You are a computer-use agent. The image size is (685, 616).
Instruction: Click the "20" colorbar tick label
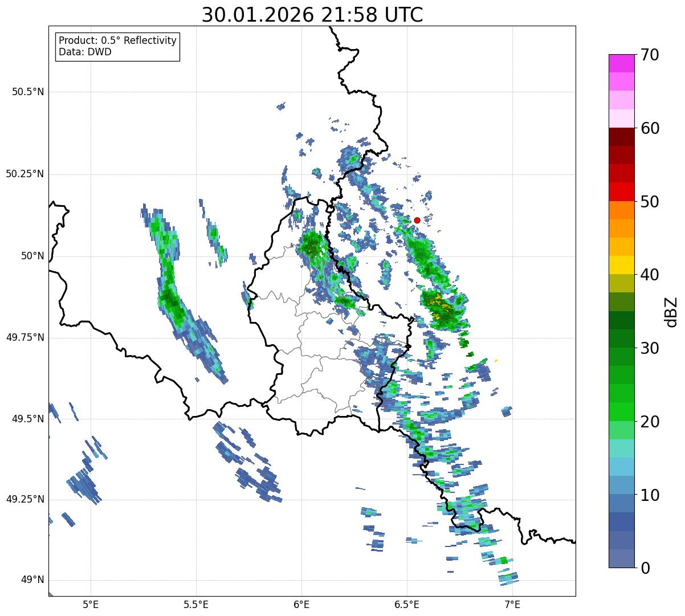pos(650,422)
